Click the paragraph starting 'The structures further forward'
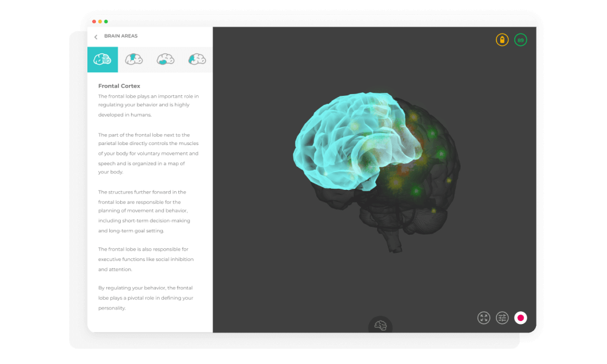 145,211
